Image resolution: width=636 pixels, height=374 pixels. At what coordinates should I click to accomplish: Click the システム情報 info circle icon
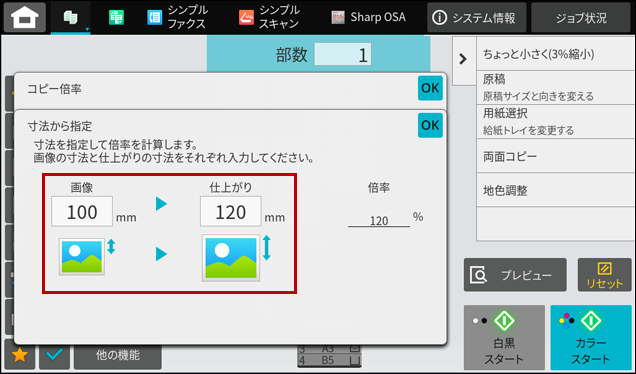(x=440, y=17)
